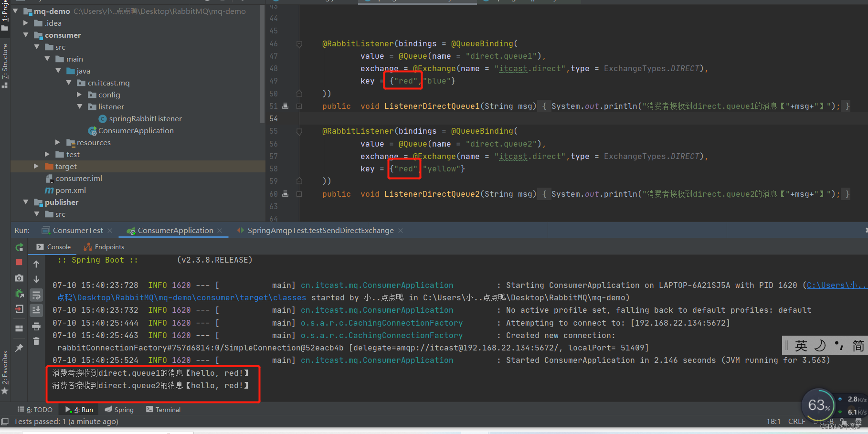Click 'Tests passed: 1' status message

point(66,422)
